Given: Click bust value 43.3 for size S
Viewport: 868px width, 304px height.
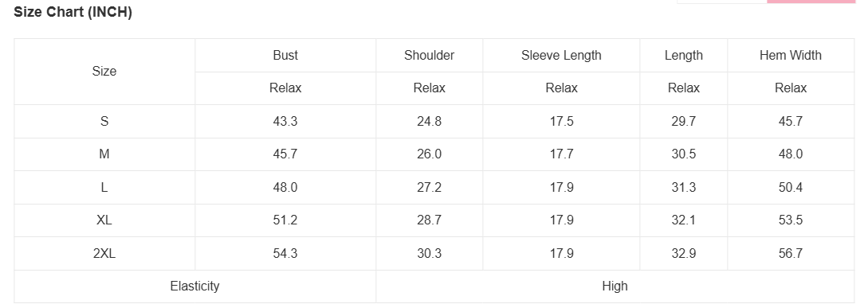Looking at the screenshot, I should pyautogui.click(x=285, y=121).
